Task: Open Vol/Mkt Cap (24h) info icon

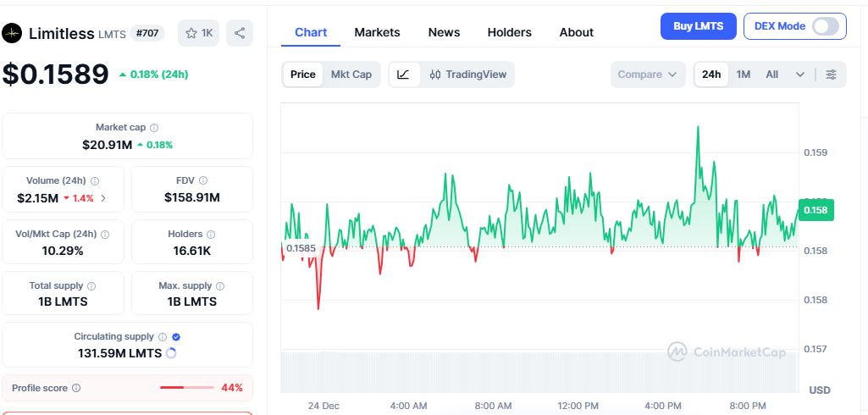Action: 105,234
